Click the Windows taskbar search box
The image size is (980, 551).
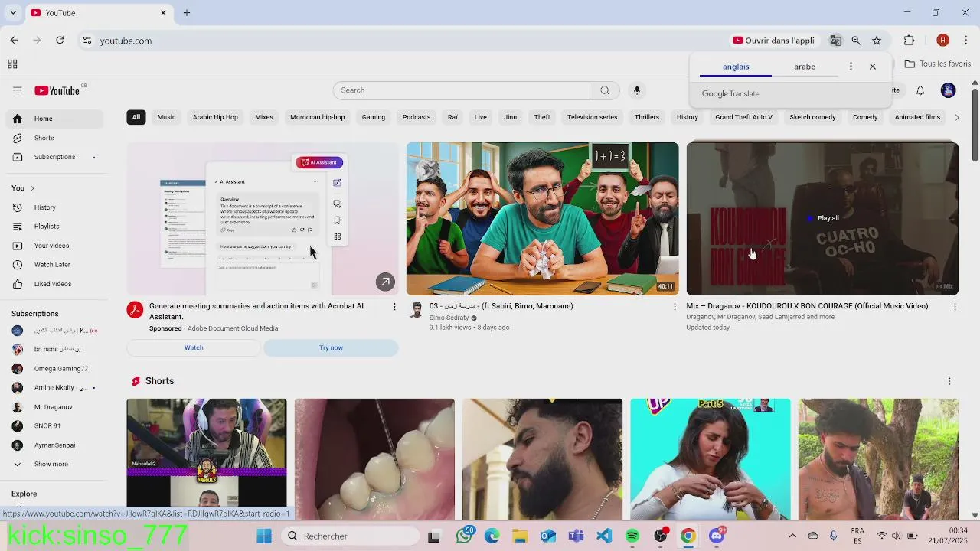[351, 536]
